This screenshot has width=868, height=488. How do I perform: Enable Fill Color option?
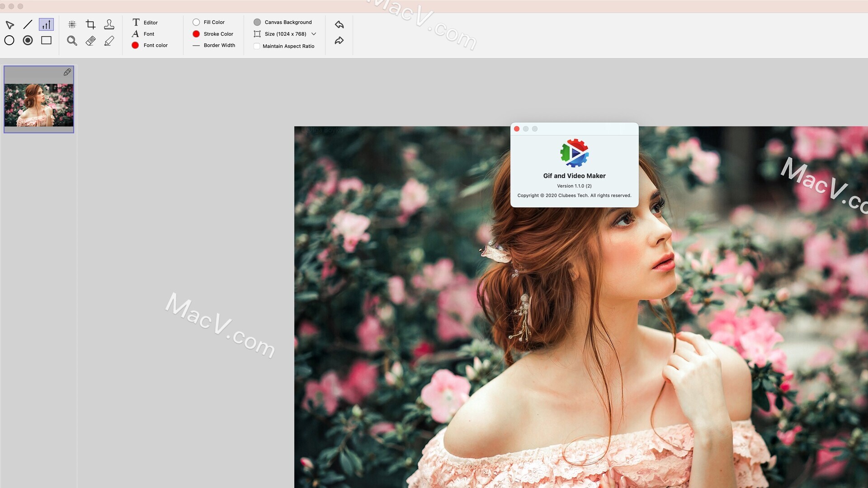(196, 22)
